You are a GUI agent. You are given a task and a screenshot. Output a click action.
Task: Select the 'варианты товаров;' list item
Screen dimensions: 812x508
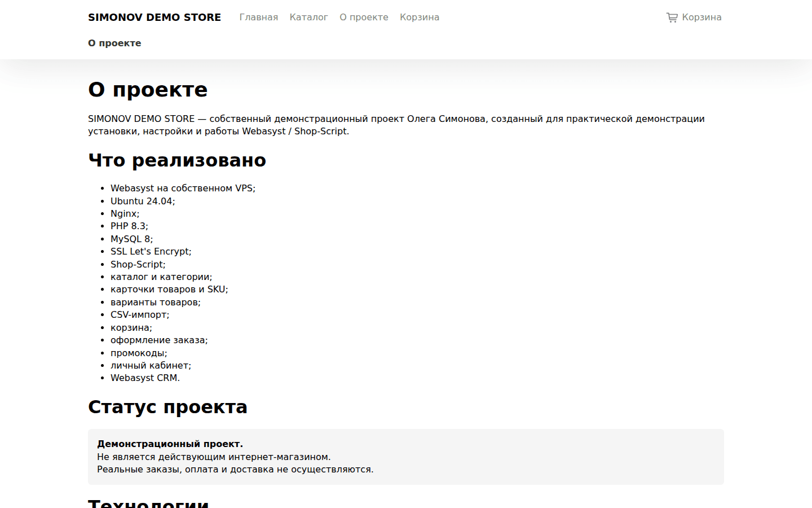pos(156,303)
